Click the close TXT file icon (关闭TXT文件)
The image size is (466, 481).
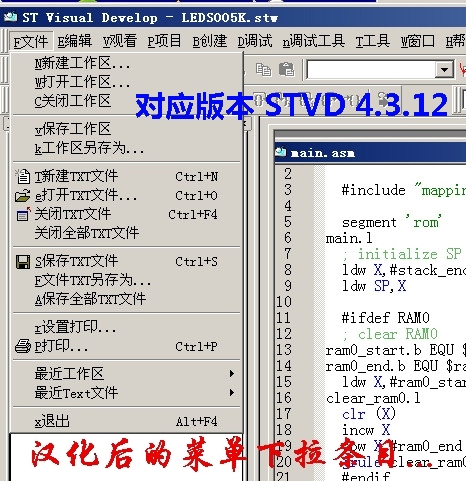pos(23,214)
